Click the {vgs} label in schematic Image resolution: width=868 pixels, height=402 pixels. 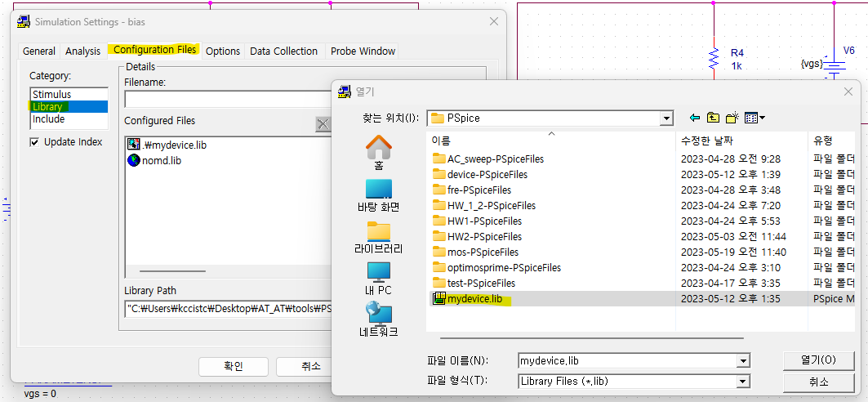(x=812, y=65)
